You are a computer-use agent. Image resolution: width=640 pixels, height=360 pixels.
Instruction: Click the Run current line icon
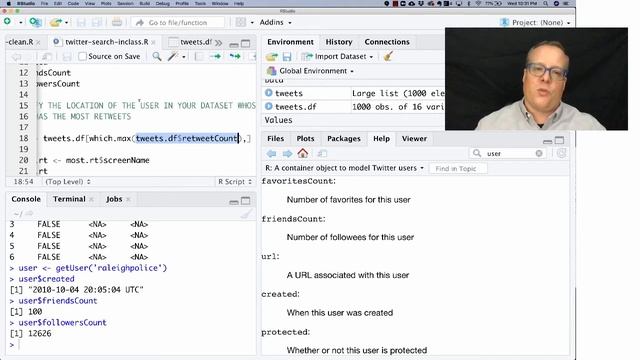pyautogui.click(x=216, y=56)
